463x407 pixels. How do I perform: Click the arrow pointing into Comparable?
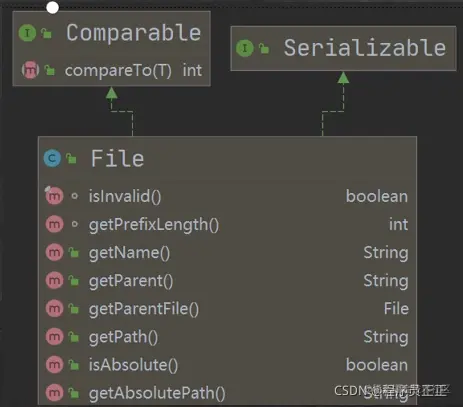tap(111, 93)
